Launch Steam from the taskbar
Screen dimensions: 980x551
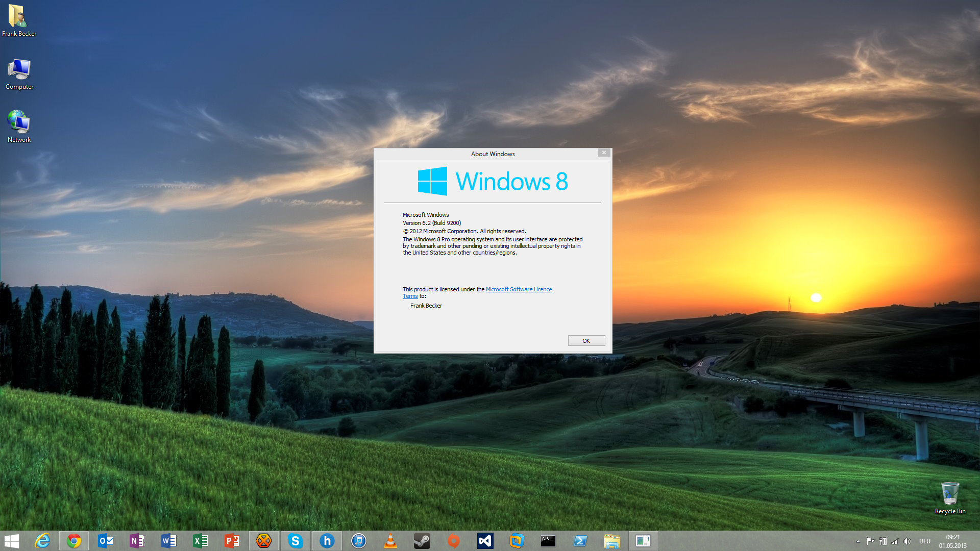tap(422, 541)
